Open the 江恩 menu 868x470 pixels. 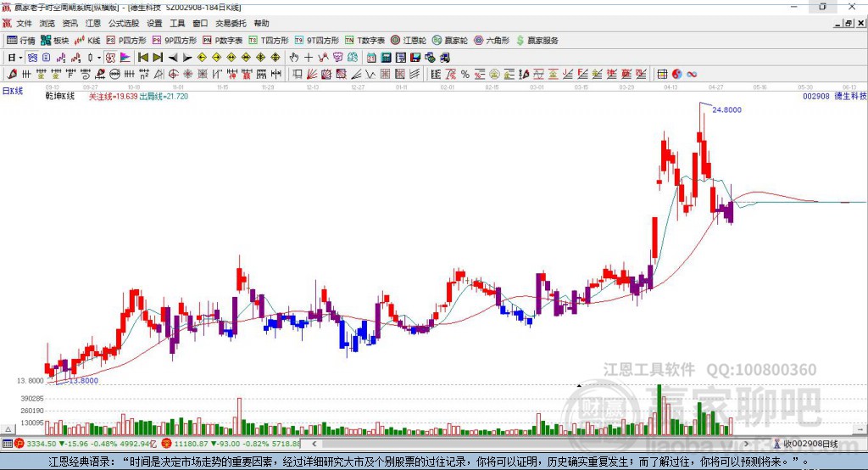tap(92, 23)
